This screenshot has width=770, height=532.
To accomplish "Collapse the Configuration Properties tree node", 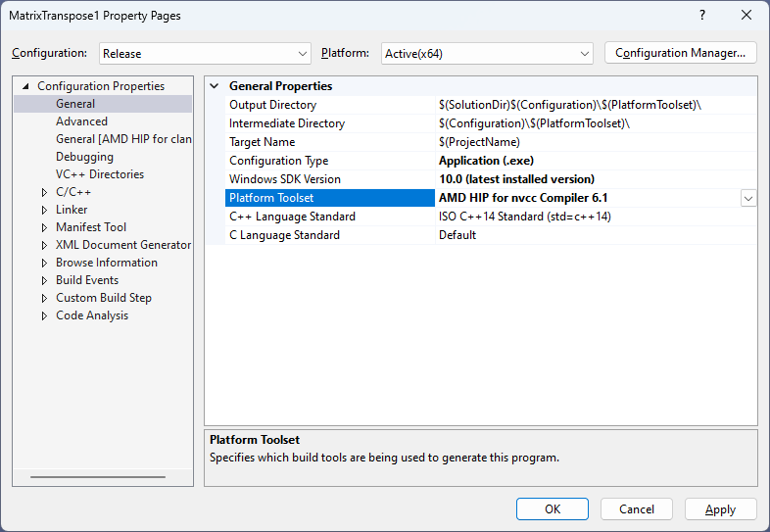I will point(25,86).
